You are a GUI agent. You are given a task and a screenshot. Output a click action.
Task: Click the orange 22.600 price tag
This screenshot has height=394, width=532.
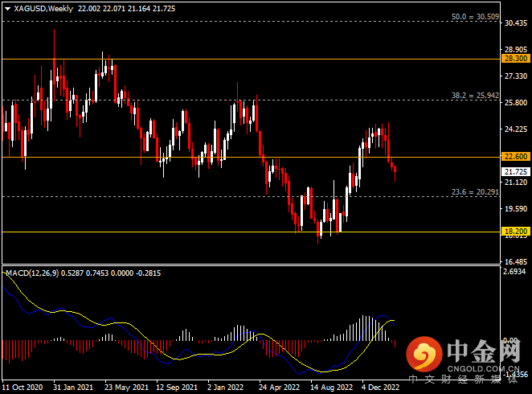[514, 157]
